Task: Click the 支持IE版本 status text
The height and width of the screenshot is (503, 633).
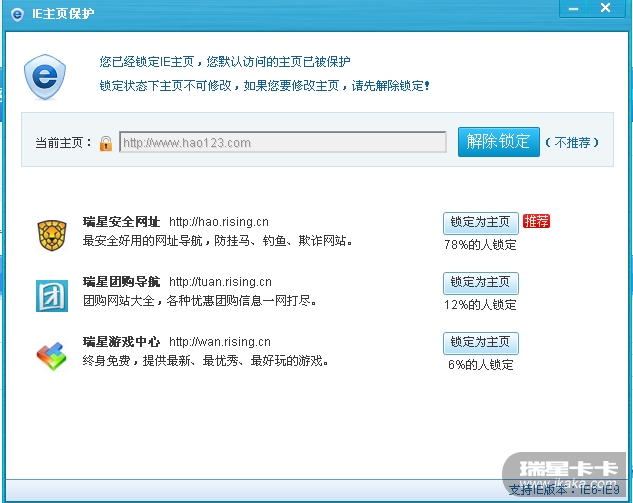Action: pos(564,490)
